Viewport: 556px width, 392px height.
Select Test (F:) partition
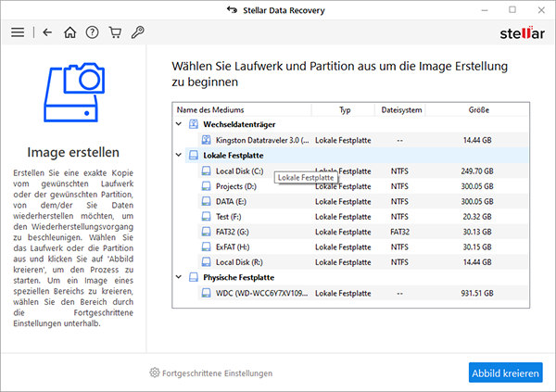(363, 217)
